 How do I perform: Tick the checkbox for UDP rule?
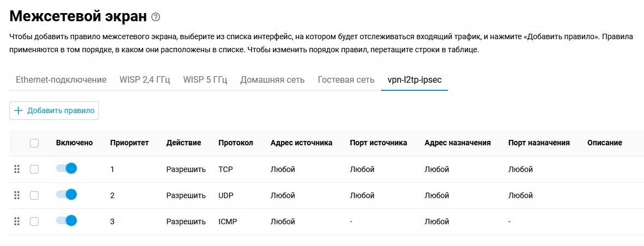tap(34, 195)
